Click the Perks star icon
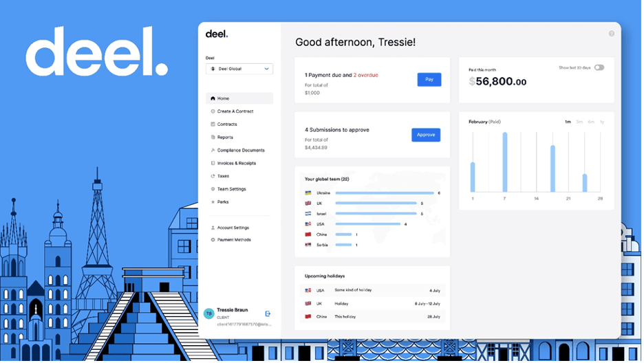The height and width of the screenshot is (363, 644). 213,202
